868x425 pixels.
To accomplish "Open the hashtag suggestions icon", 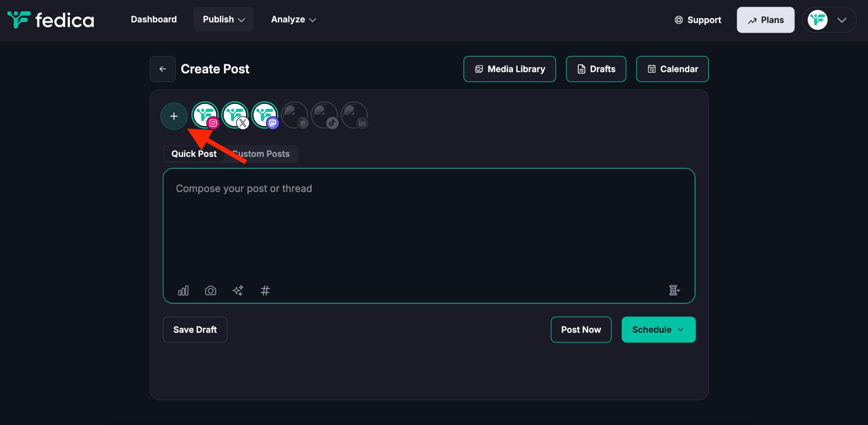I will pos(265,290).
